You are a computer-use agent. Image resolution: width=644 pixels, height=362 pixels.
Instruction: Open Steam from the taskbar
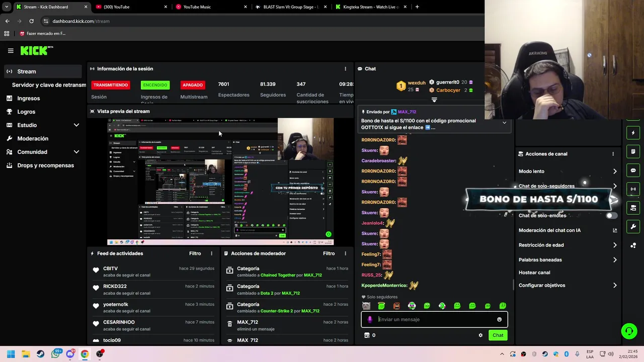[40, 354]
